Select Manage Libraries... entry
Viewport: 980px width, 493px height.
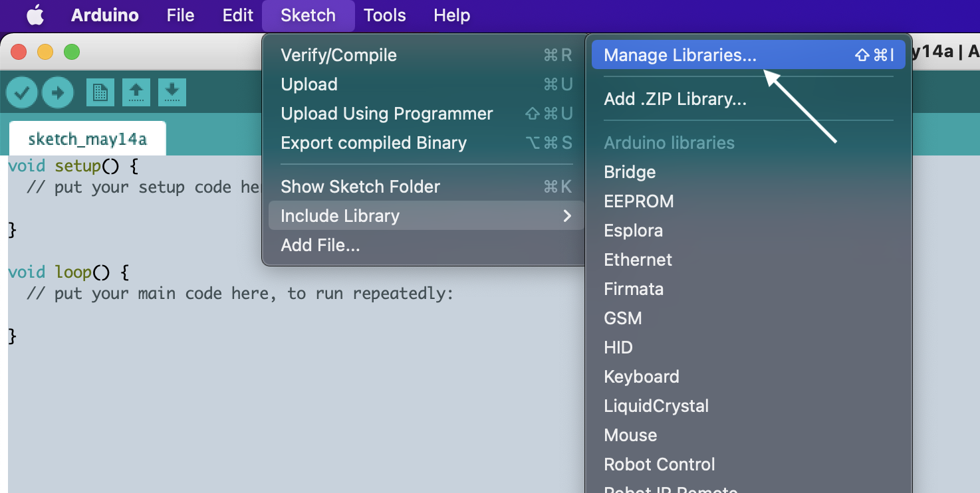click(x=749, y=55)
